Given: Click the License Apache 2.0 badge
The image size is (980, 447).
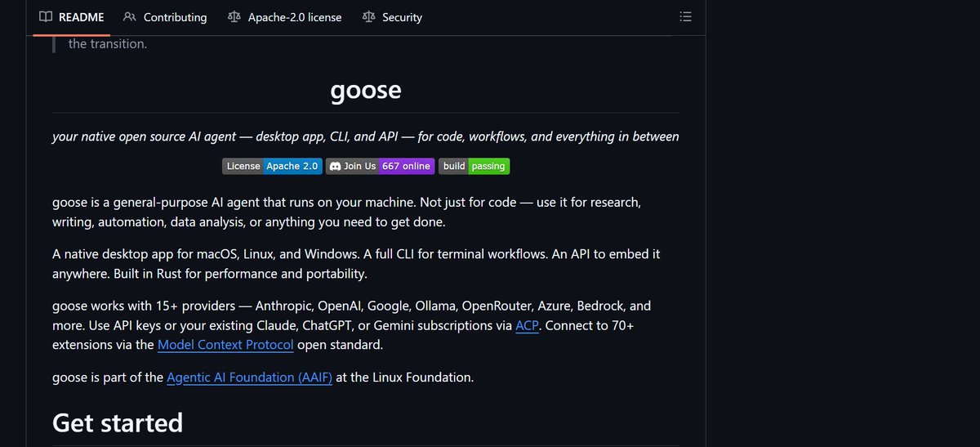Looking at the screenshot, I should 272,166.
